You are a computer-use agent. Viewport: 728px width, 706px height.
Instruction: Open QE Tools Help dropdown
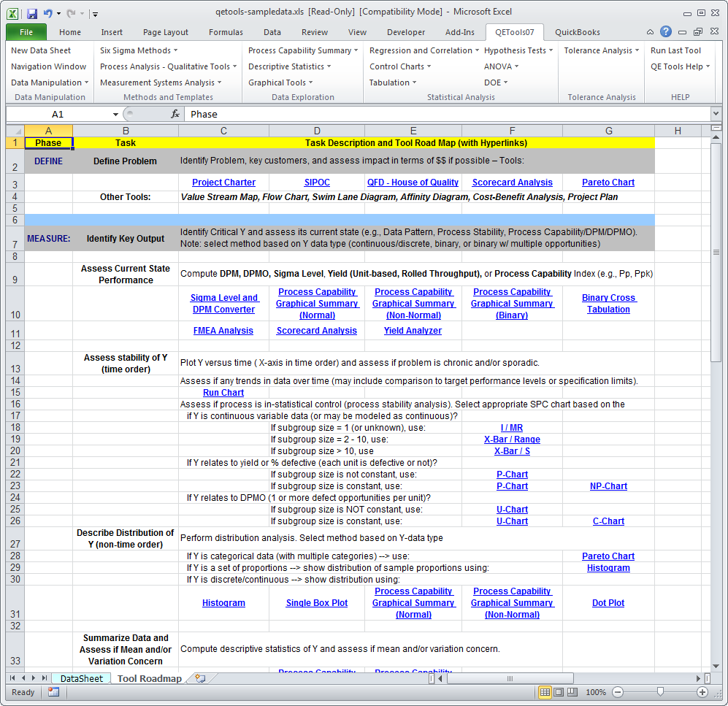(x=681, y=66)
